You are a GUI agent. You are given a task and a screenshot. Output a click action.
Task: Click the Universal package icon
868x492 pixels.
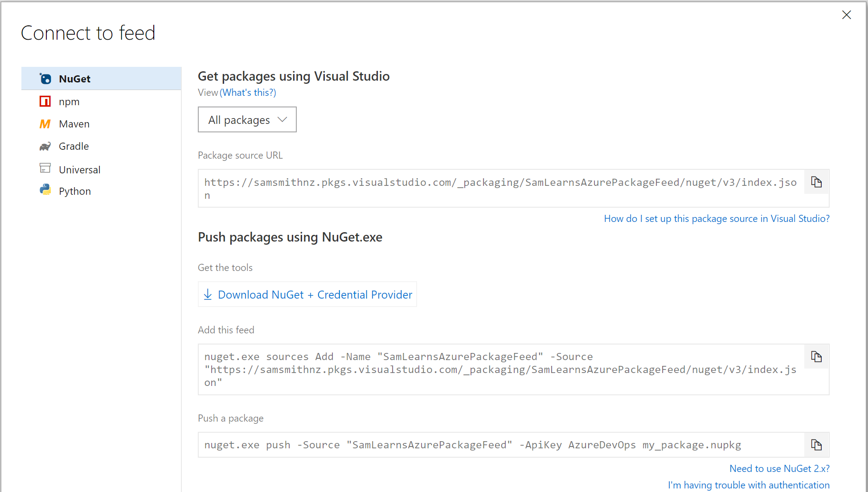pyautogui.click(x=45, y=168)
